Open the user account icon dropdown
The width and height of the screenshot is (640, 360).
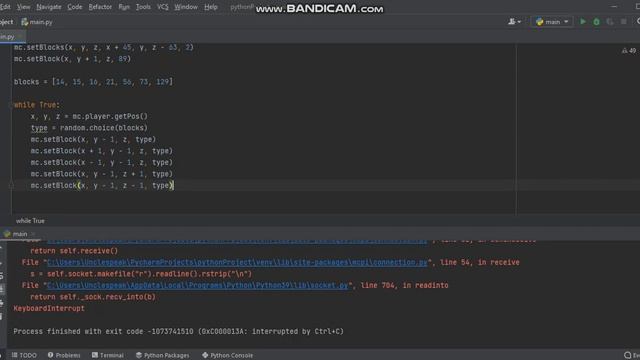click(x=514, y=22)
